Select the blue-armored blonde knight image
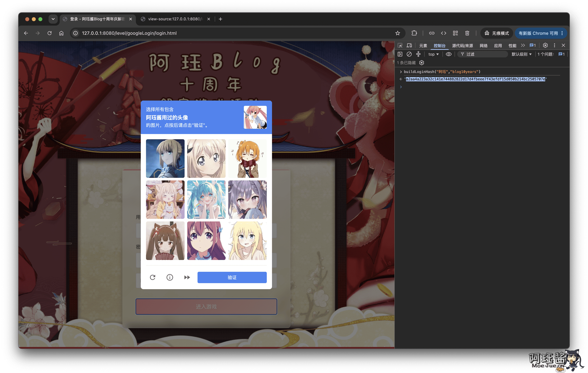The image size is (588, 373). click(165, 158)
